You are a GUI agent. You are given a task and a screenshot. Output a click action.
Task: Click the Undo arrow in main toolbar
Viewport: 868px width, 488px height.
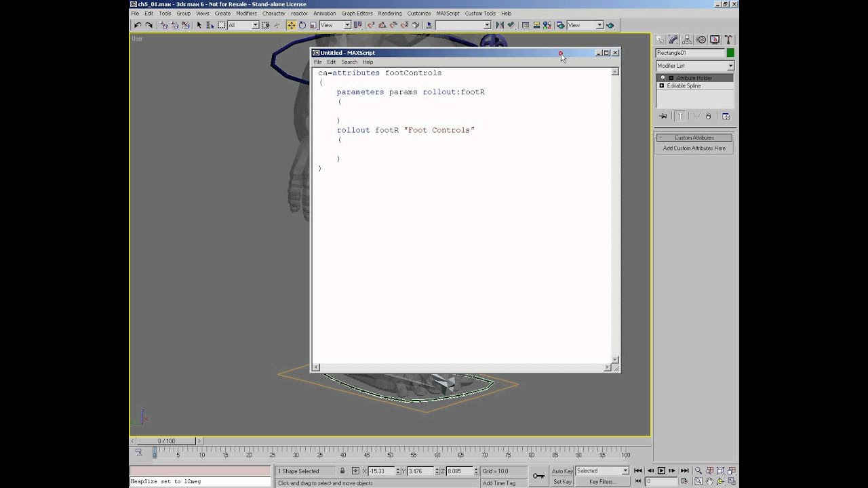[x=138, y=25]
